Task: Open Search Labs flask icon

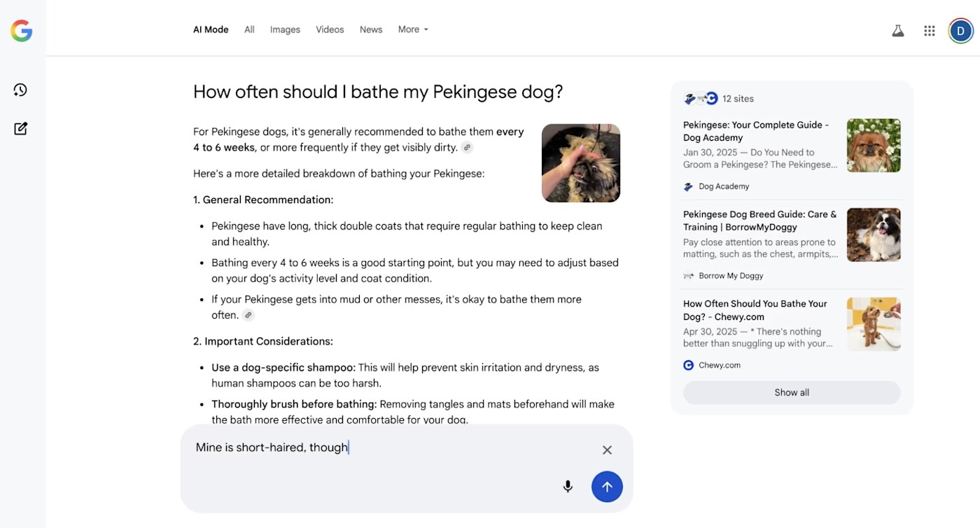Action: click(x=897, y=30)
